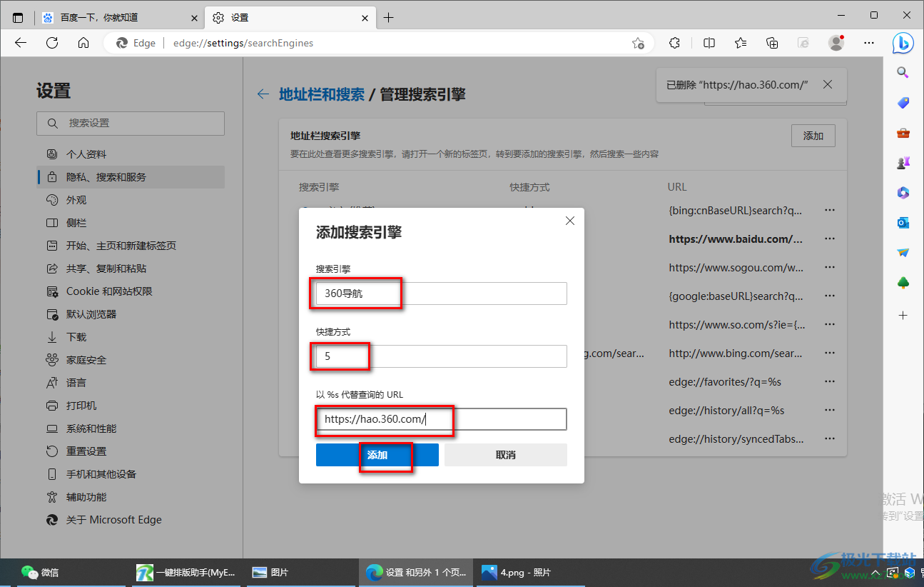Viewport: 924px width, 587px height.
Task: Open Languages settings section
Action: pyautogui.click(x=131, y=383)
